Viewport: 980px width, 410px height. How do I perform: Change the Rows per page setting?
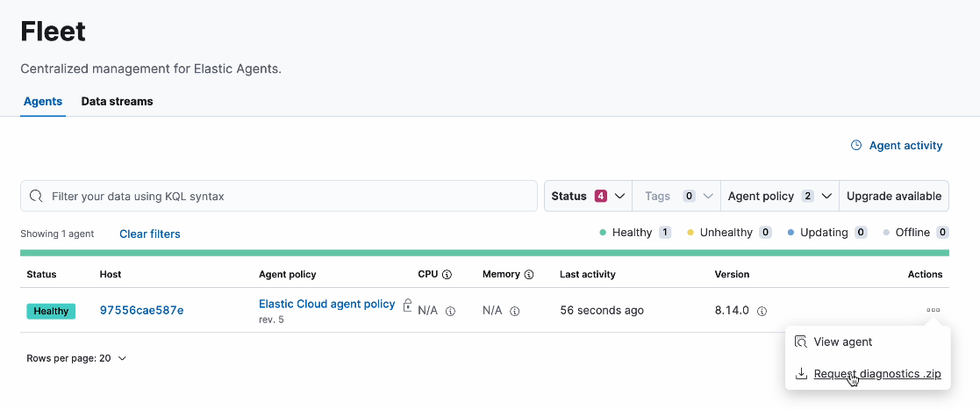76,358
